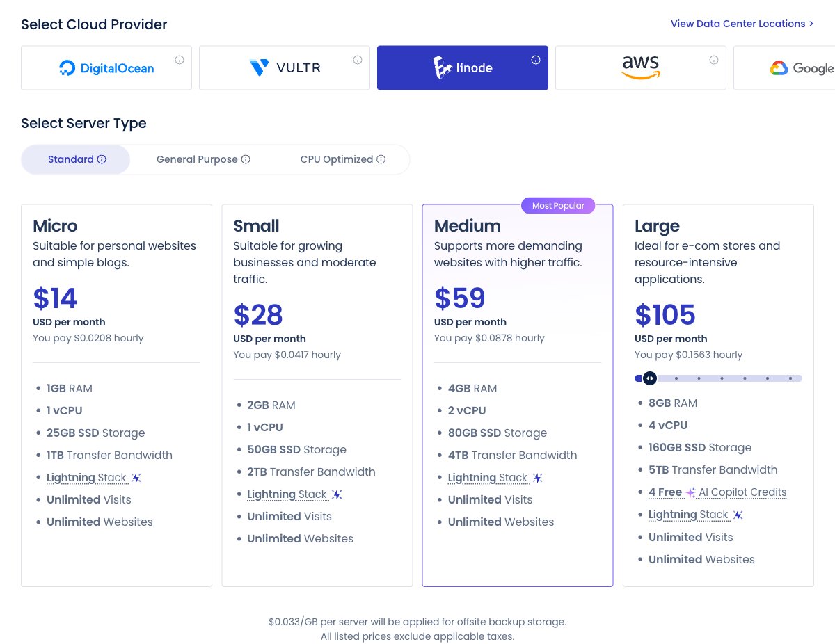Click '5TB Transfer Bandwidth' in Large plan

[713, 469]
